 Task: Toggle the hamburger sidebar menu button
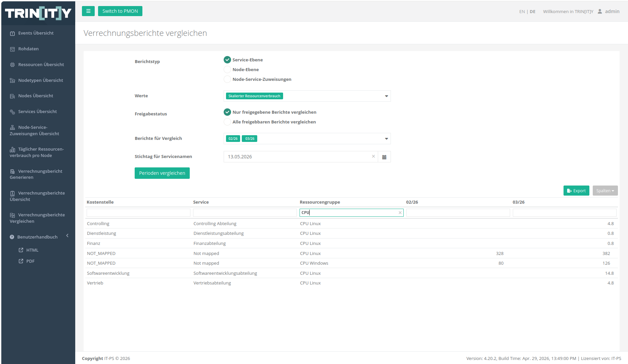tap(88, 11)
